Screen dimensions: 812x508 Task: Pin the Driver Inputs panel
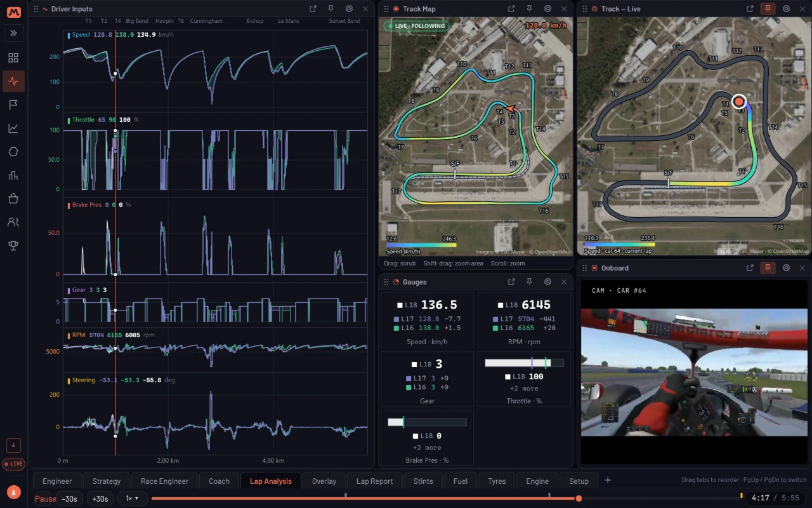[331, 9]
